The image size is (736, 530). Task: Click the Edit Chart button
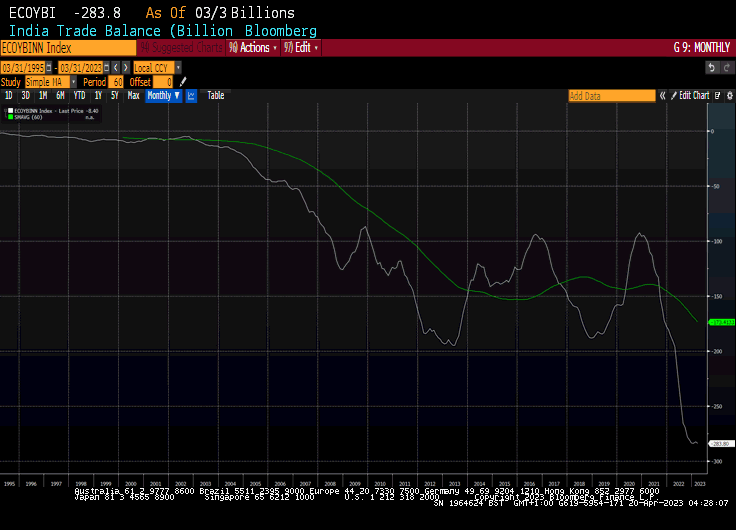click(x=693, y=96)
